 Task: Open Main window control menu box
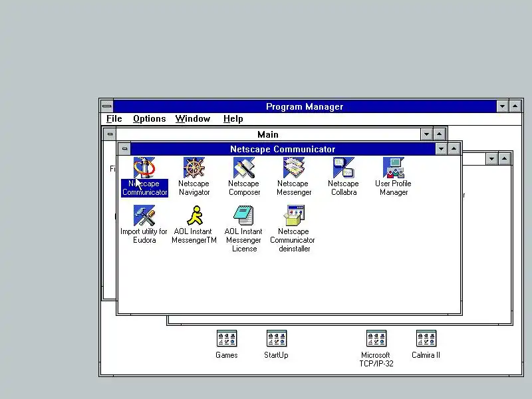point(110,134)
